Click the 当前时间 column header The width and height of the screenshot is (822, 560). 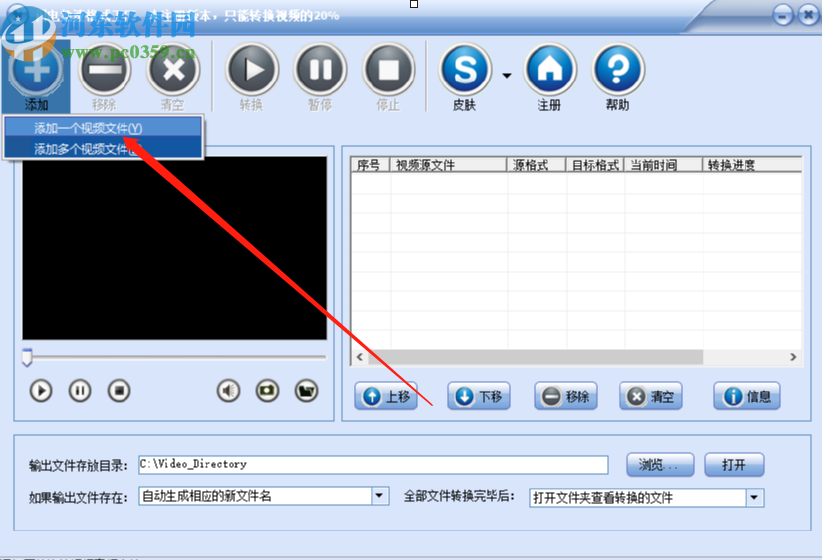[663, 165]
